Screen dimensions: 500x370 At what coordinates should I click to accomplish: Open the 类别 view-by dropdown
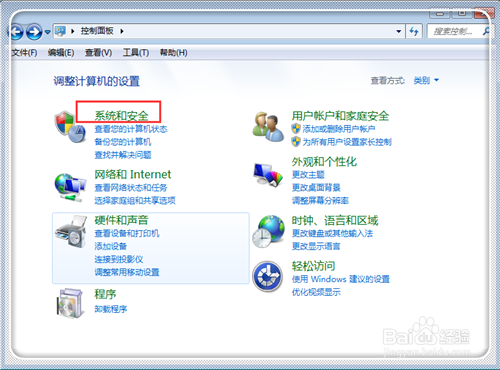click(x=426, y=80)
